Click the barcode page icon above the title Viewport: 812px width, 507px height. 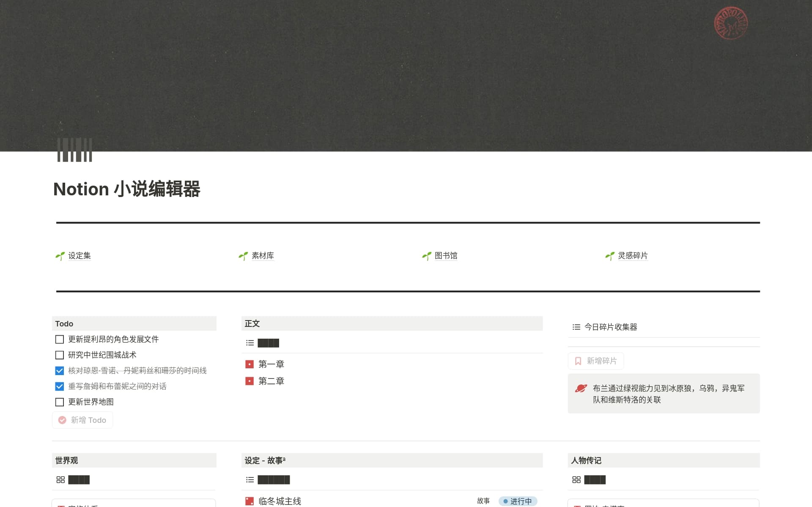click(x=75, y=150)
